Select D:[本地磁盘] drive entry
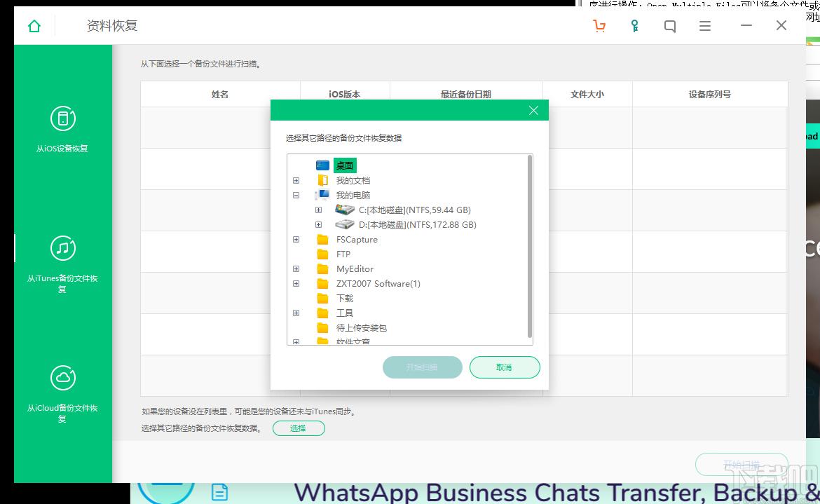Viewport: 820px width, 504px height. tap(417, 224)
